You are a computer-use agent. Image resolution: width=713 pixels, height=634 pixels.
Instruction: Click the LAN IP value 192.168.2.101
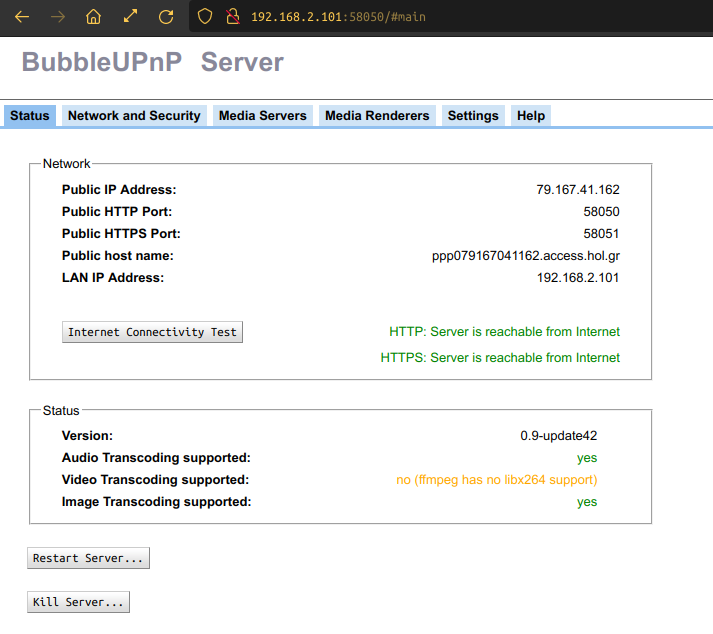point(577,277)
